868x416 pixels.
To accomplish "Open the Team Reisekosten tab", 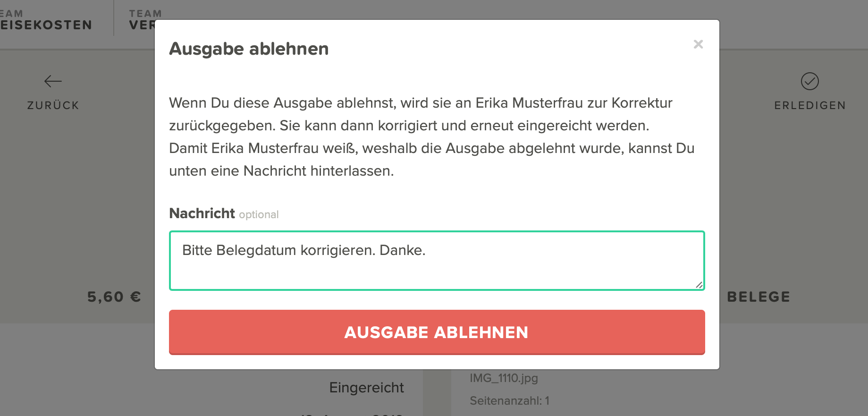I will click(46, 20).
